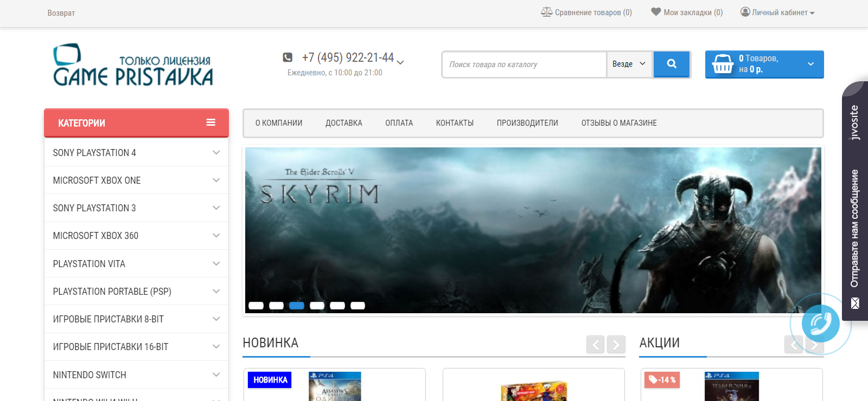
Task: Click the Возврат link in top bar
Action: [61, 13]
